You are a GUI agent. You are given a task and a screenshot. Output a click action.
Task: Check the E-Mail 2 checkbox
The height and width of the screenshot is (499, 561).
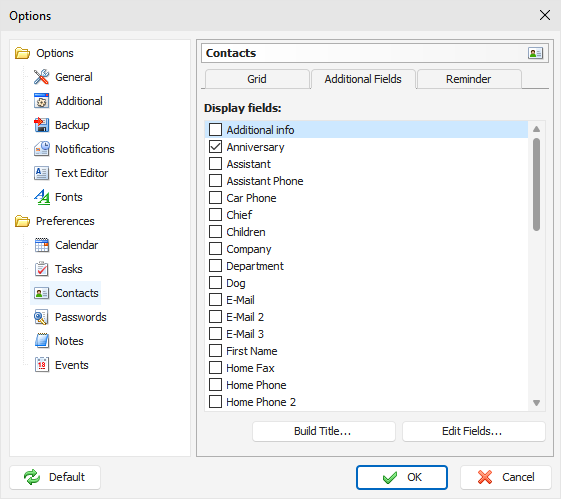click(x=215, y=317)
